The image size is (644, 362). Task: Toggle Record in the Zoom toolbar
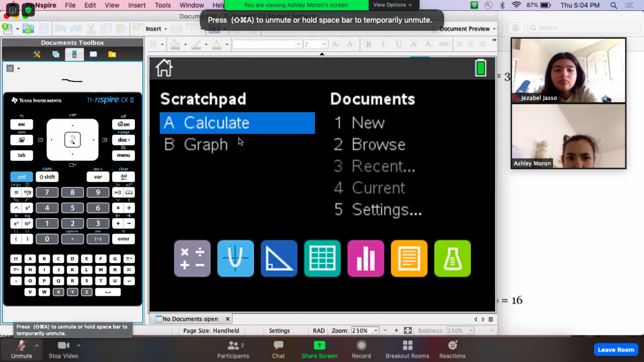click(361, 349)
